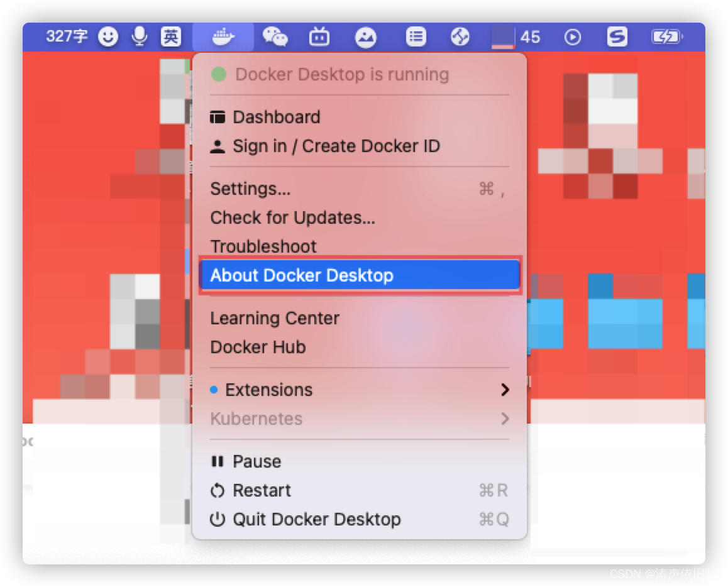Select Check for Updates...
Screen dimensions: 728x587
click(x=360, y=217)
